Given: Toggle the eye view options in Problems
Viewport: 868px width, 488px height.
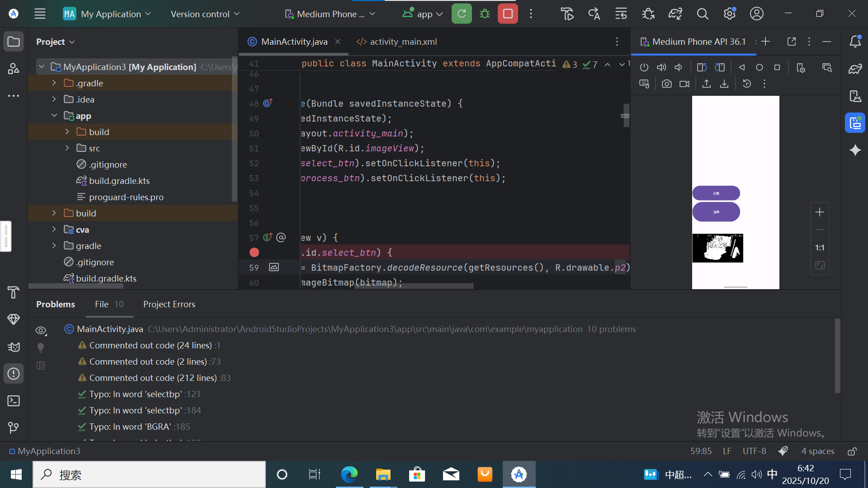Looking at the screenshot, I should (x=41, y=331).
